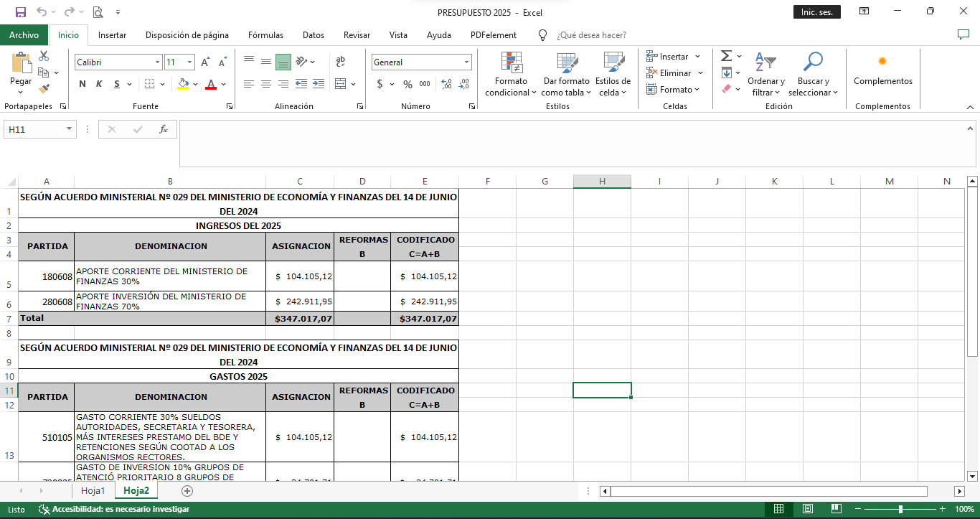Open the General number format dropdown
Viewport: 980px width, 519px height.
click(x=466, y=62)
